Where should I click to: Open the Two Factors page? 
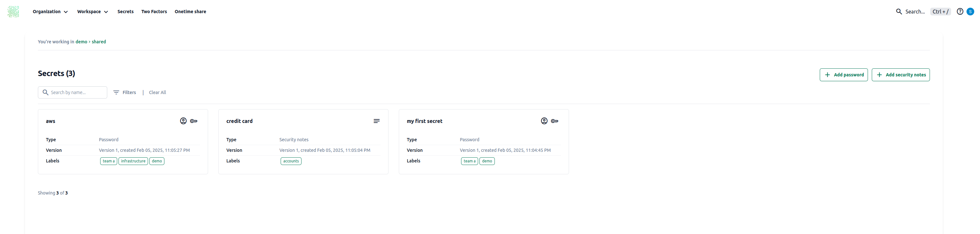(154, 12)
